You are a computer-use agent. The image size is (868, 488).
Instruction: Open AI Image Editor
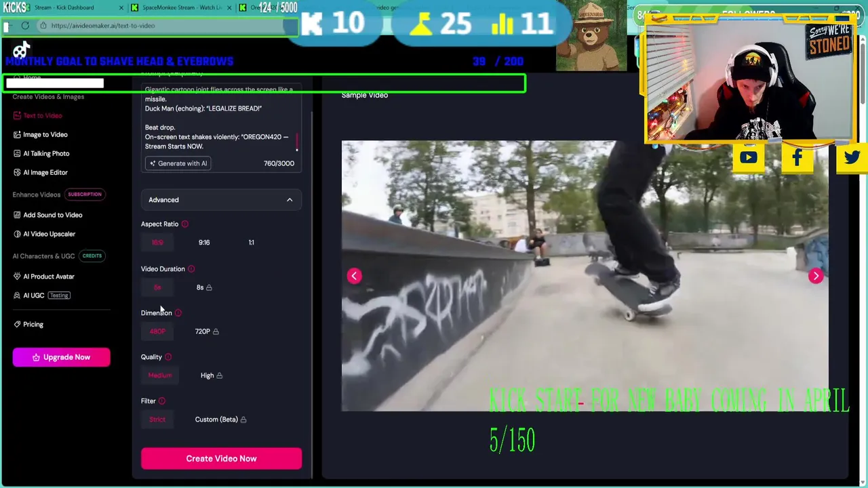[45, 173]
